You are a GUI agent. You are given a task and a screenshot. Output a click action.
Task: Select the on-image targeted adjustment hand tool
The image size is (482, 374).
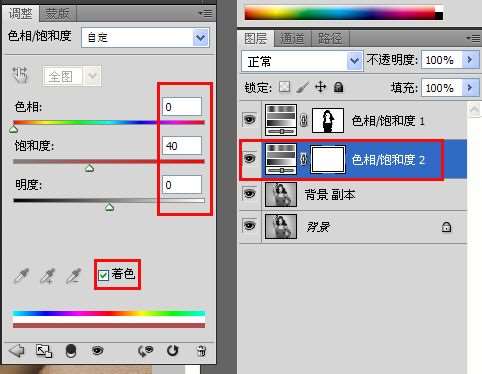coord(20,75)
